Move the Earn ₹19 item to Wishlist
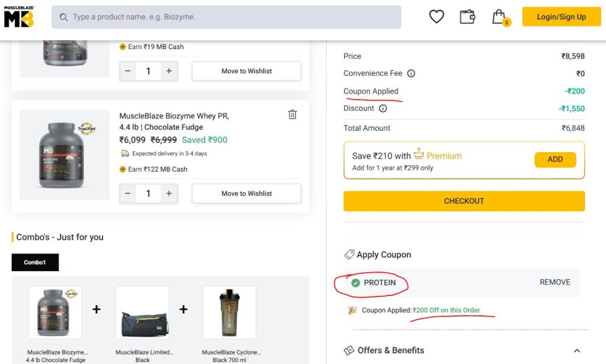The image size is (606, 364). (246, 71)
